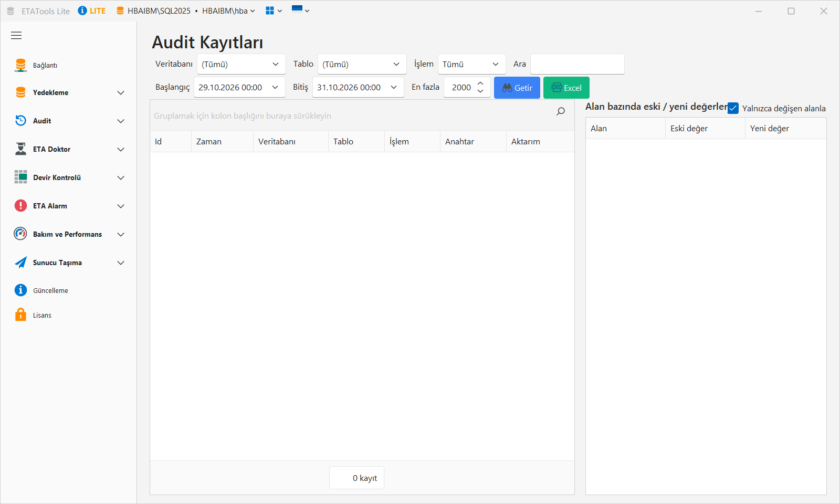The image size is (840, 504).
Task: Open the HBAIBM\hba connection dropdown
Action: pyautogui.click(x=228, y=11)
